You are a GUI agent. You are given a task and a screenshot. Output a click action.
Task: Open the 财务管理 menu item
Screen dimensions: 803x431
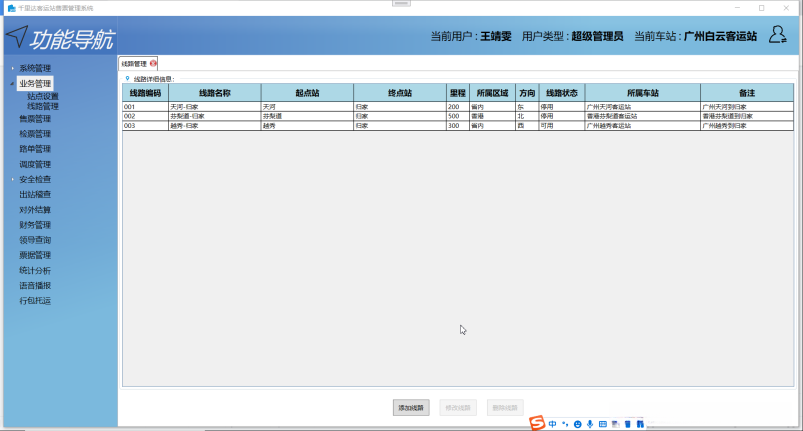click(x=35, y=225)
